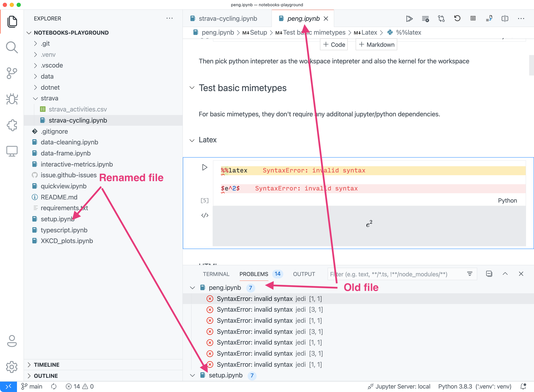Open Extensions view
The width and height of the screenshot is (534, 392).
click(x=12, y=125)
